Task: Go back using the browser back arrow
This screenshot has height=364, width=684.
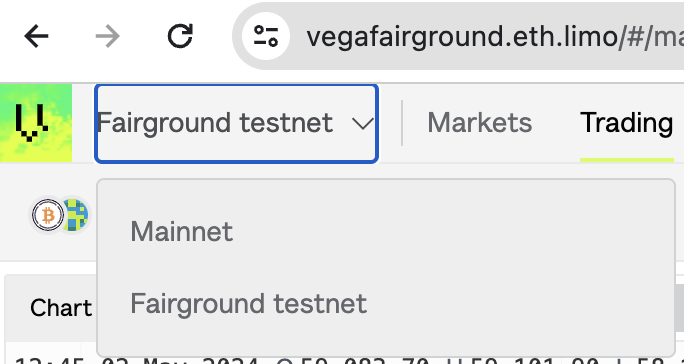Action: (36, 36)
